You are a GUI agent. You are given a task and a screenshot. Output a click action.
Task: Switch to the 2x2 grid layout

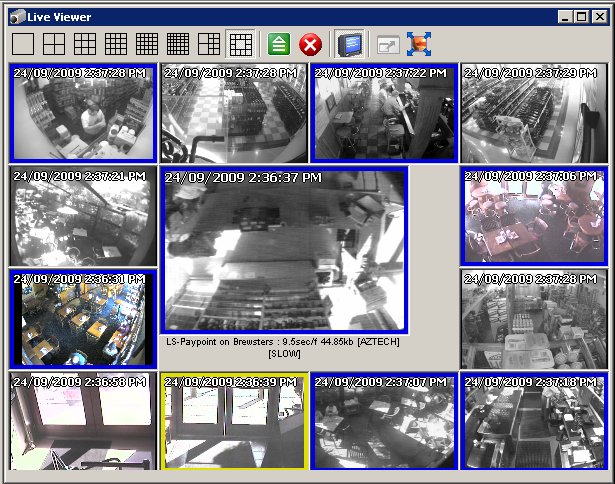point(54,44)
